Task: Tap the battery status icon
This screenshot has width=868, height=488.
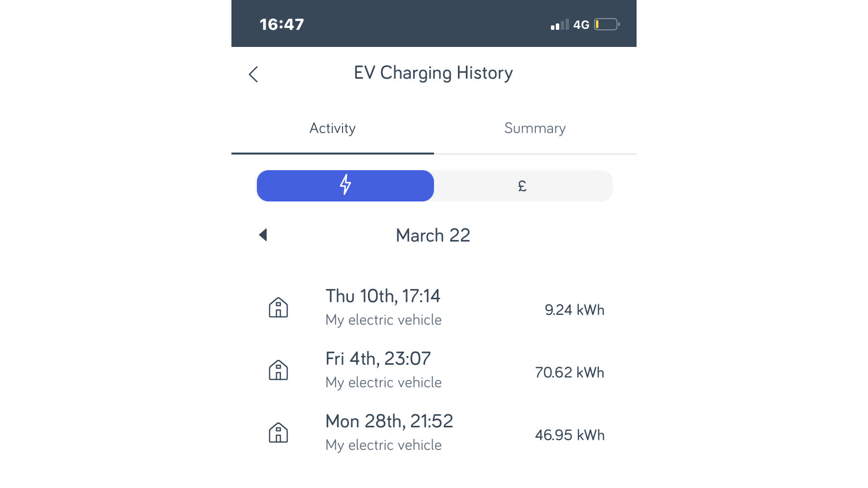Action: tap(607, 24)
